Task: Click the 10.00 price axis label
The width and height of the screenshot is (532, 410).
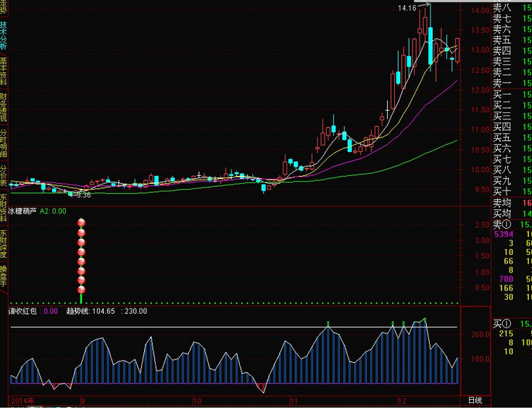Action: pyautogui.click(x=480, y=170)
